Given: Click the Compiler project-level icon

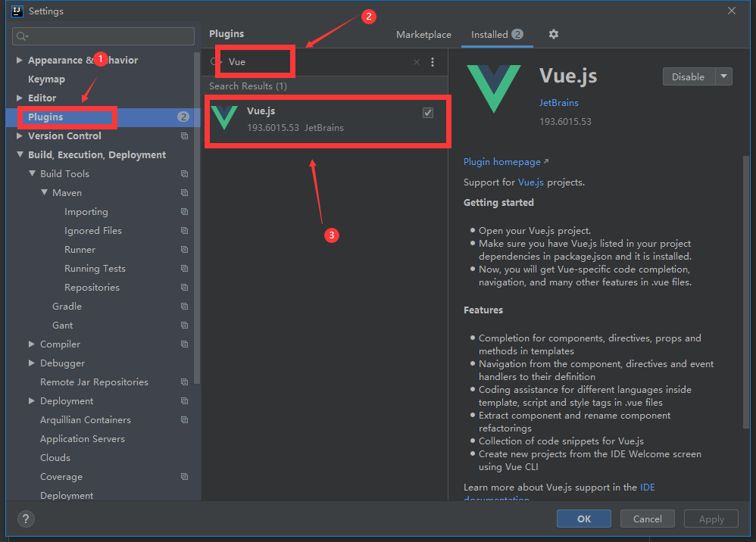Looking at the screenshot, I should (184, 344).
